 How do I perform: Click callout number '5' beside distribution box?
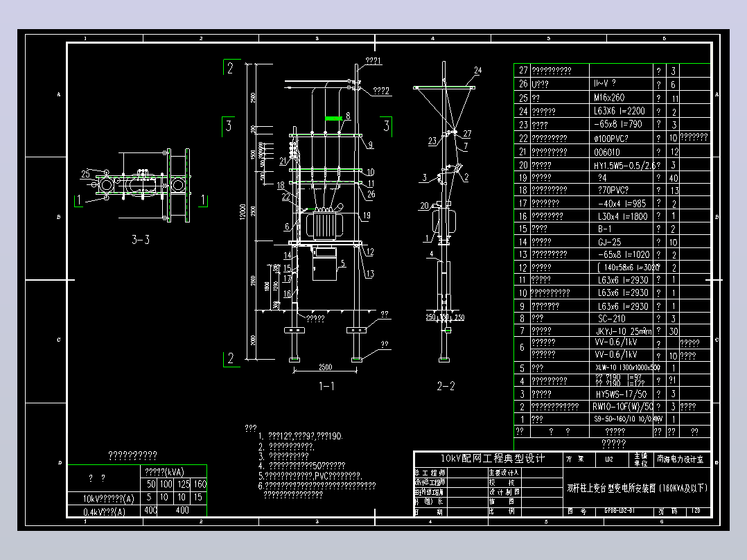coord(343,263)
